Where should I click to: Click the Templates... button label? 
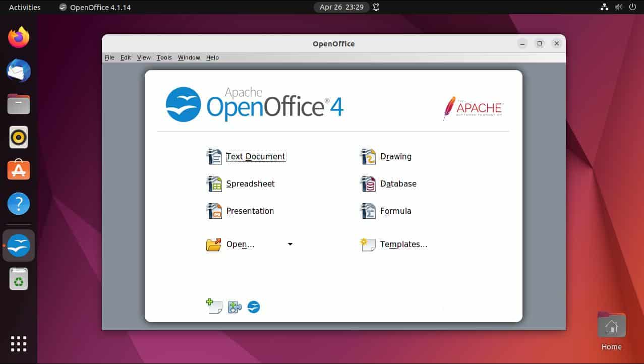403,245
